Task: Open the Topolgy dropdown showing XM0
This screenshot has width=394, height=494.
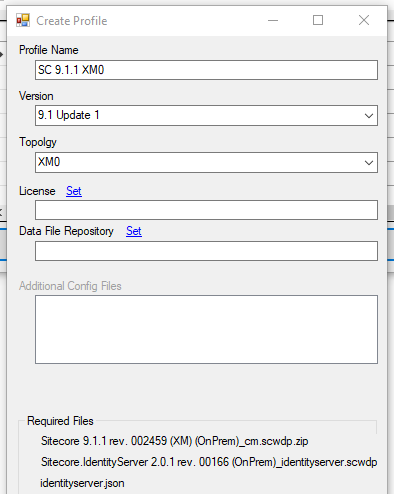Action: tap(206, 163)
